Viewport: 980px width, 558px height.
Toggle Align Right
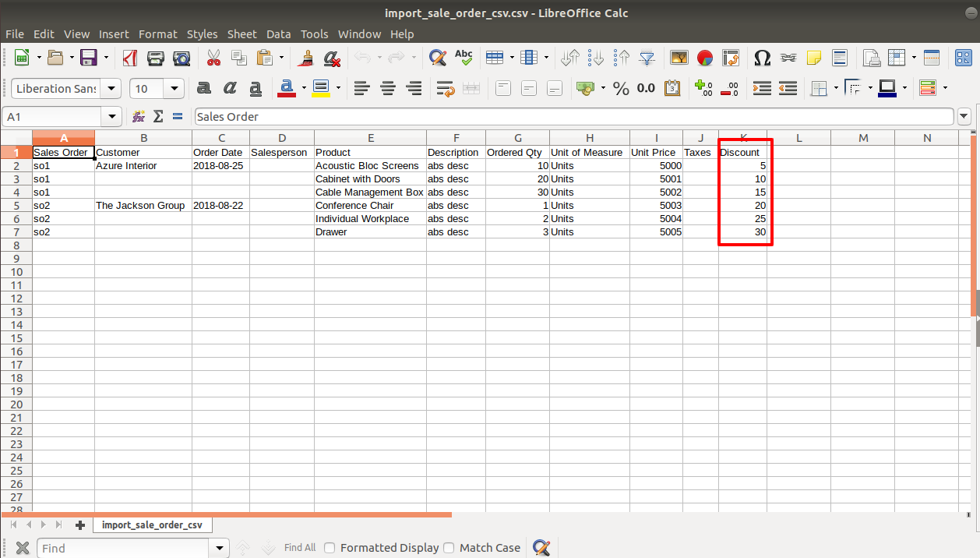point(414,88)
